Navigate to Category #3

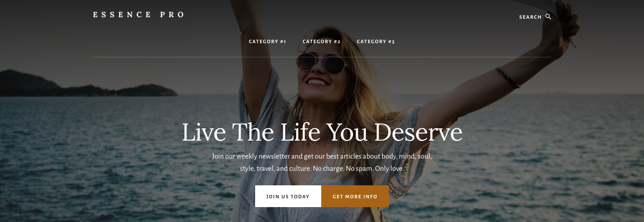[375, 42]
